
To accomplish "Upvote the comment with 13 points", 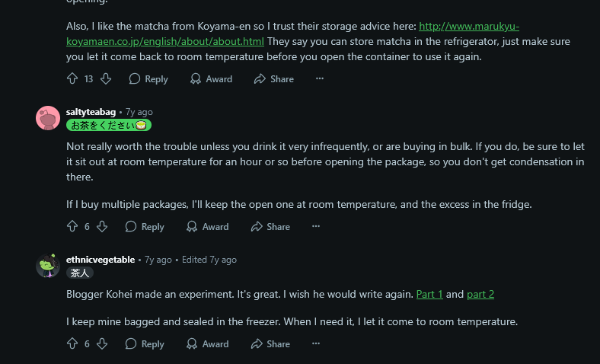I will tap(72, 79).
